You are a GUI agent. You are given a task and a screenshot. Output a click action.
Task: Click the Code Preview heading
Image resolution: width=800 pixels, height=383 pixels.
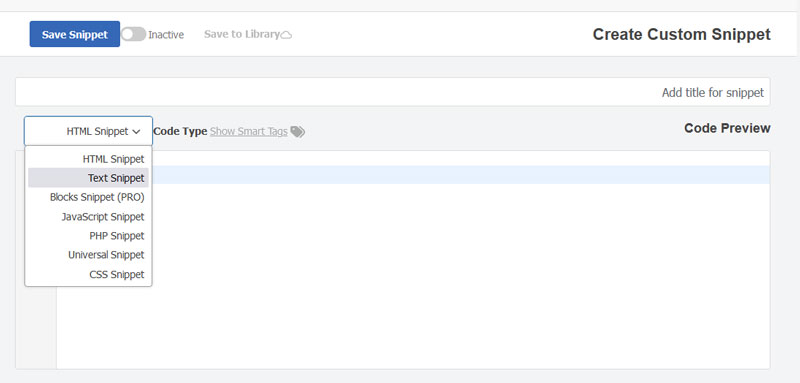pyautogui.click(x=727, y=128)
